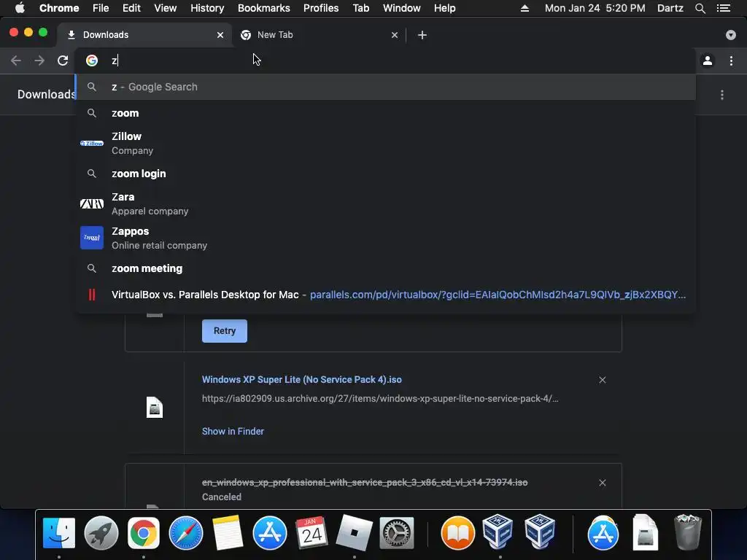Open the Chrome profile avatar

(708, 61)
